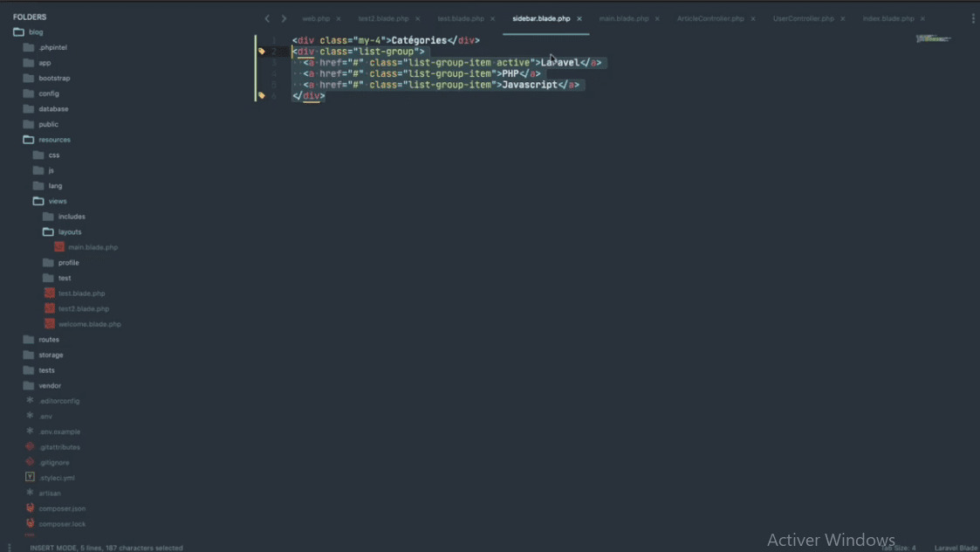Click the minimap code preview
This screenshot has height=552, width=980.
(x=933, y=39)
